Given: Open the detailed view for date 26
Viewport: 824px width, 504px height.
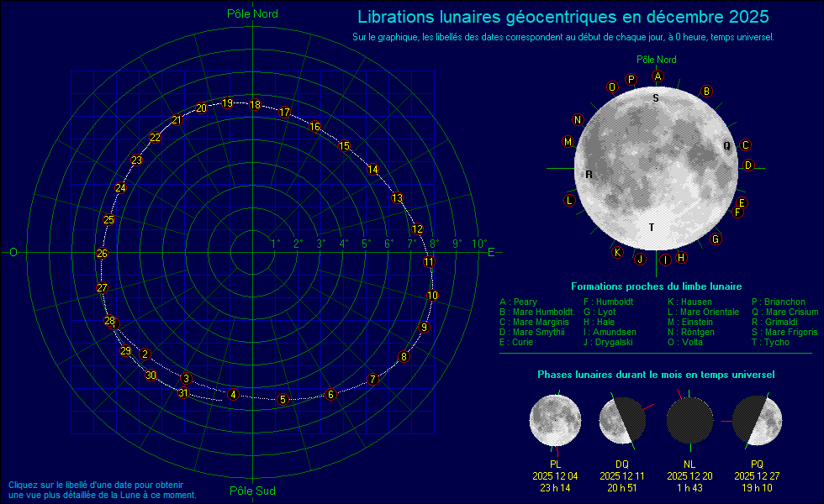Looking at the screenshot, I should [x=103, y=254].
